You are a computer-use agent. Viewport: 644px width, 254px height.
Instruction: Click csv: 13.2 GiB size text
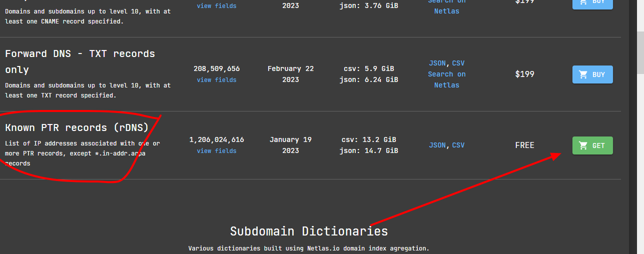(369, 140)
